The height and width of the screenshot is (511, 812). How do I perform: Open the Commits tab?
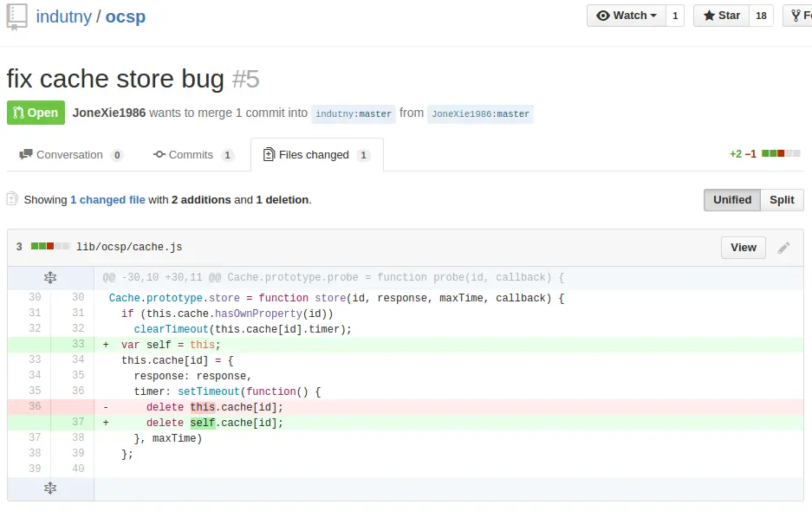point(192,155)
